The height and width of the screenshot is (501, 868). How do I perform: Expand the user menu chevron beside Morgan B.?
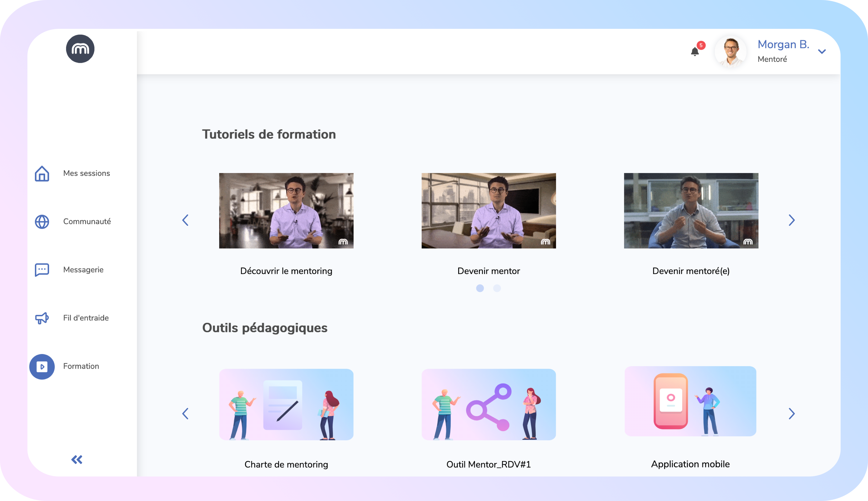(822, 52)
